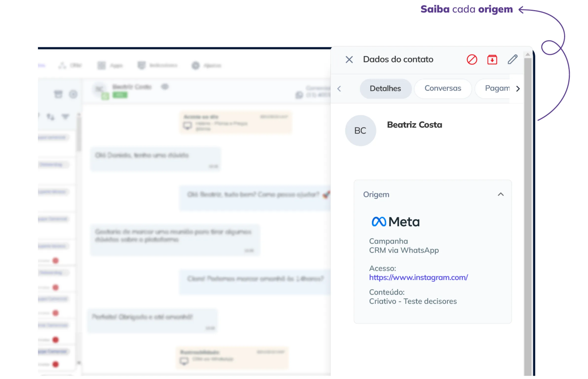Click the pencil edit contact icon
Viewport: 588px width, 379px height.
[x=512, y=59]
